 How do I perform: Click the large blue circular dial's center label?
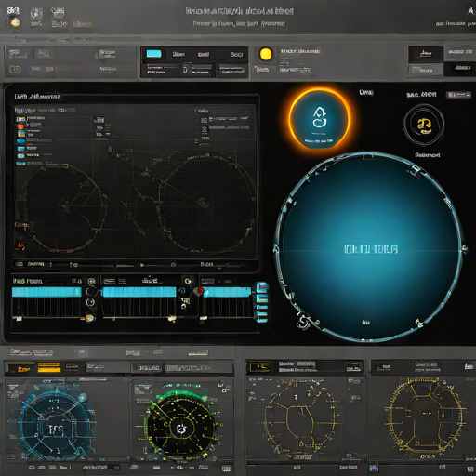click(371, 249)
